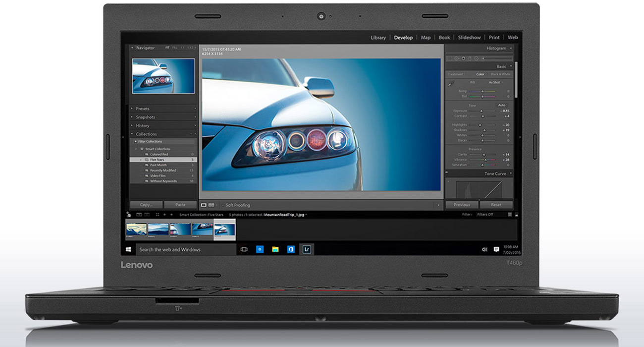This screenshot has height=347, width=644.
Task: Open File Explorer from the taskbar
Action: pos(275,249)
